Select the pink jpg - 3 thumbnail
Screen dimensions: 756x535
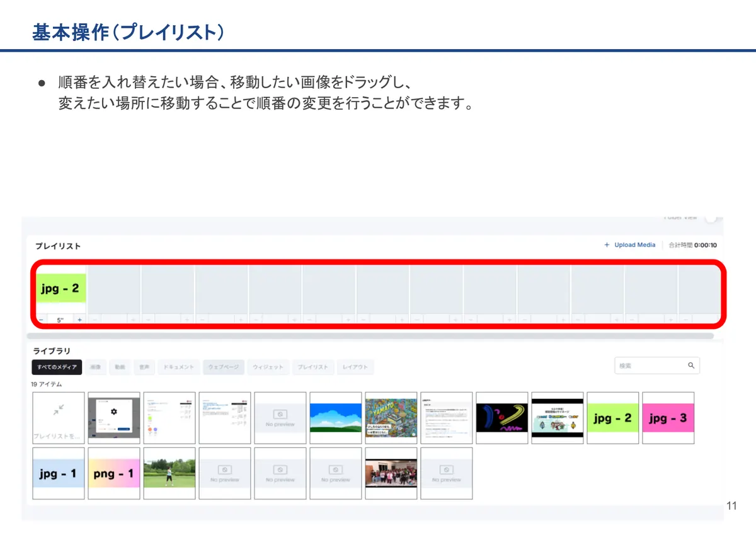[x=668, y=418]
